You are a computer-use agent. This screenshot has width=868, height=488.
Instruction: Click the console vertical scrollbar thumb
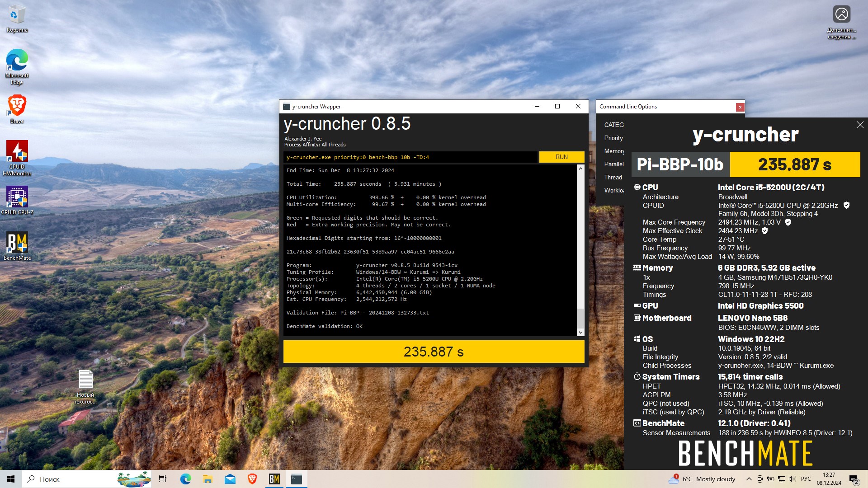coord(580,318)
